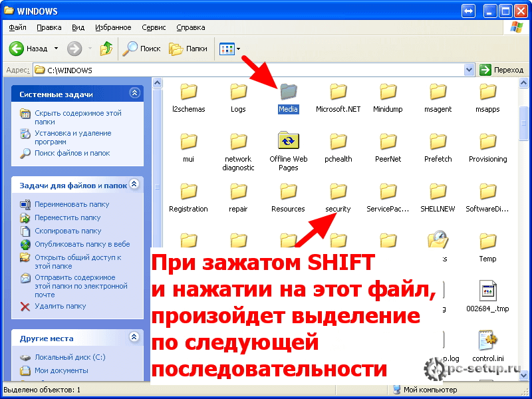Select the ServicePac... folder
The height and width of the screenshot is (399, 532).
(x=388, y=198)
